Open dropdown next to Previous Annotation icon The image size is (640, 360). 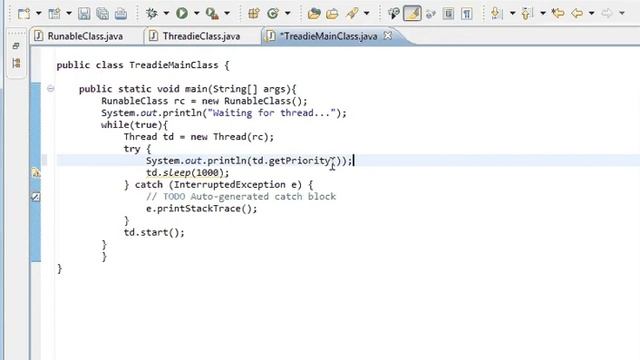(543, 13)
